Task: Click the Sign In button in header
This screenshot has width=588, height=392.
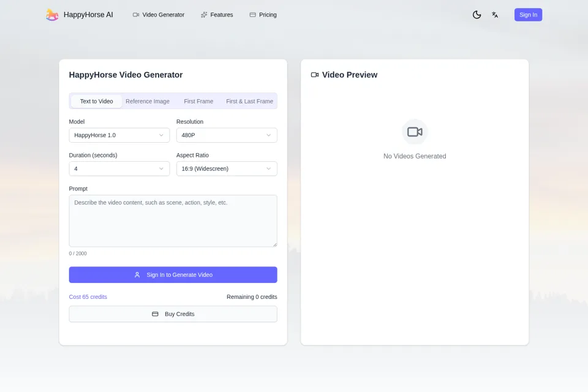Action: [528, 15]
